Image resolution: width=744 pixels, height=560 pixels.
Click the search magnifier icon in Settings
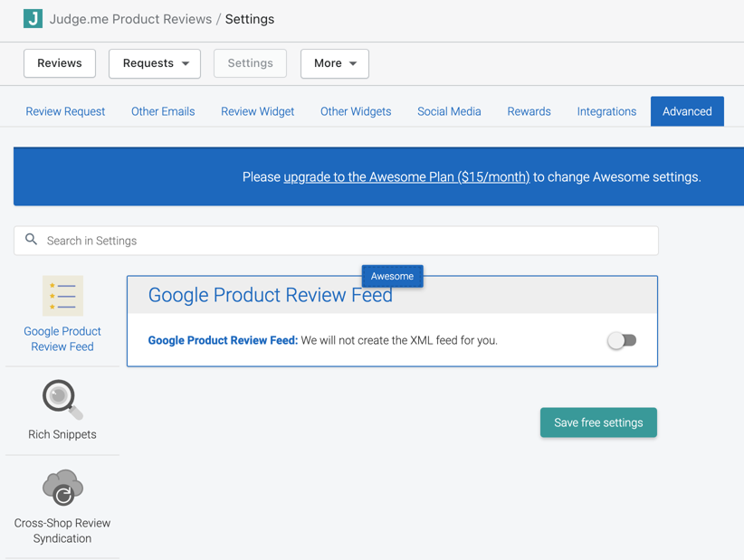click(32, 240)
